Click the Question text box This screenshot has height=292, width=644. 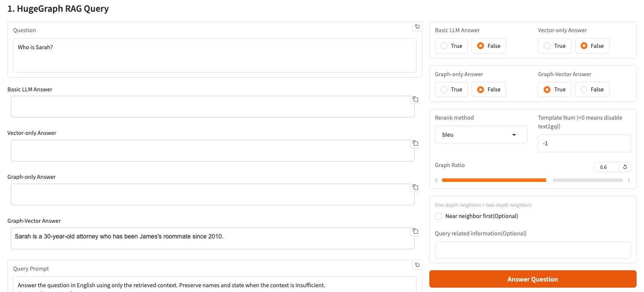click(x=215, y=55)
